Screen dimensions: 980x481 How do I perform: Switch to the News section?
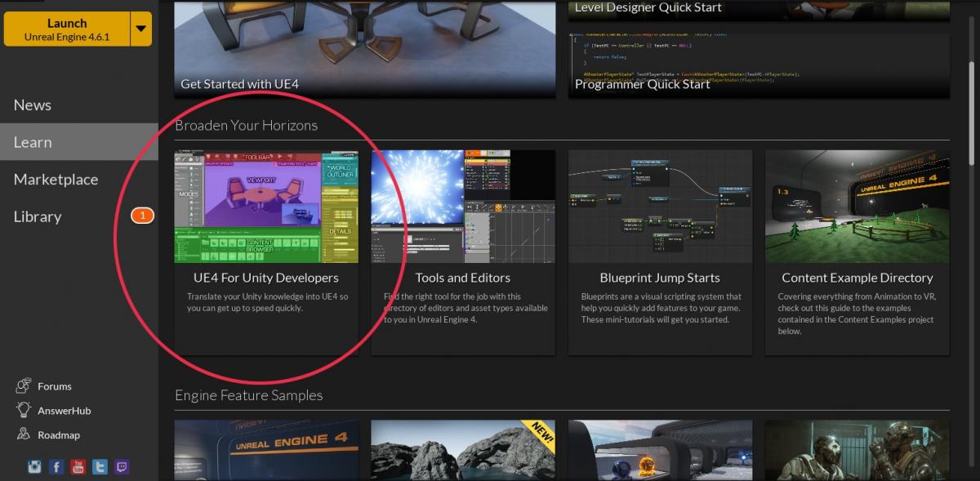[33, 105]
